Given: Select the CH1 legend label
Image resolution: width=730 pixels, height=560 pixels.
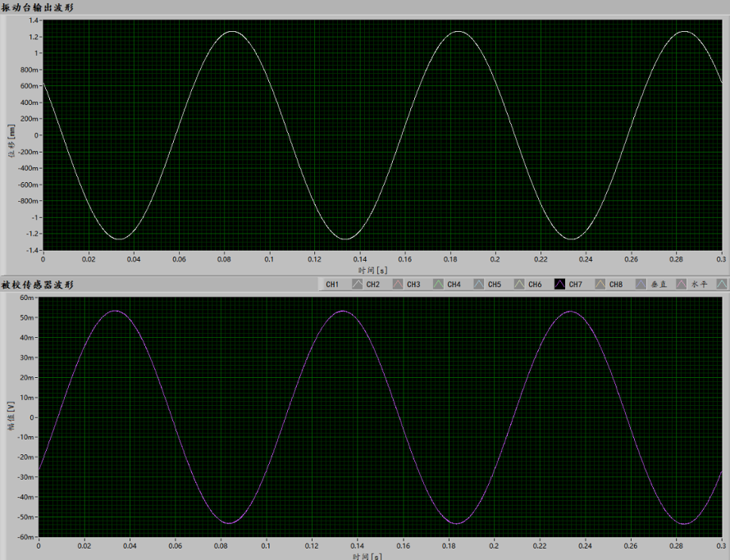Looking at the screenshot, I should 332,285.
